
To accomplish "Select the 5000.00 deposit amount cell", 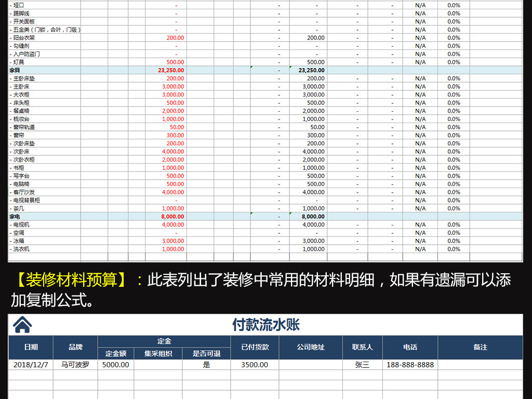I will 116,365.
